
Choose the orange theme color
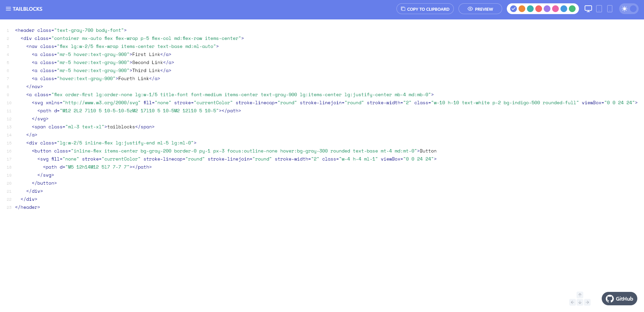522,9
